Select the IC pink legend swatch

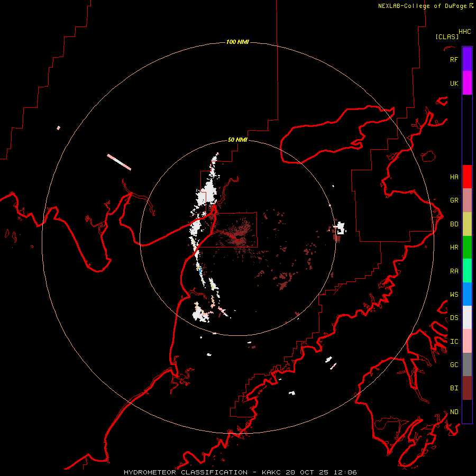(467, 341)
